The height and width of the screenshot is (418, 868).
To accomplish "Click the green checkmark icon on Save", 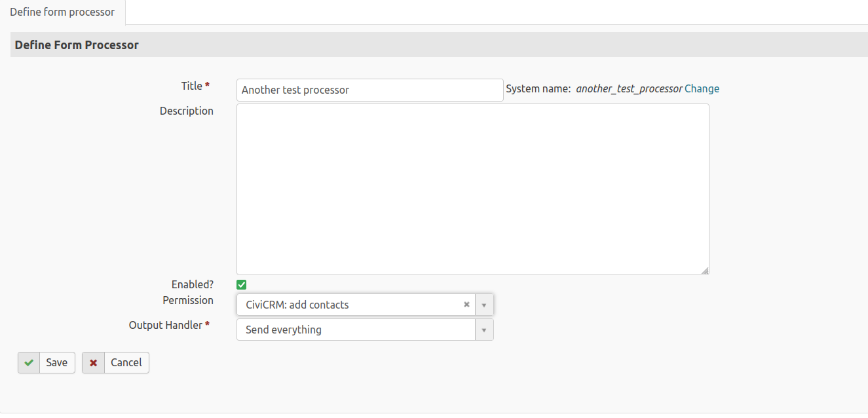I will click(29, 363).
